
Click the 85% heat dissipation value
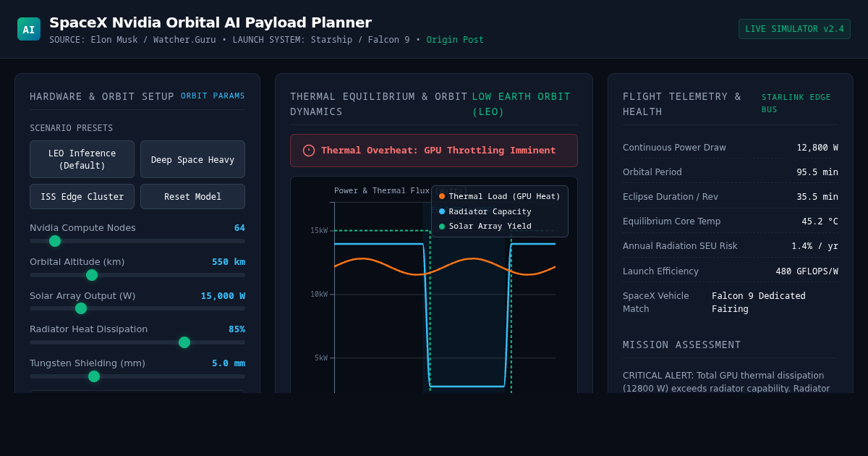(237, 329)
